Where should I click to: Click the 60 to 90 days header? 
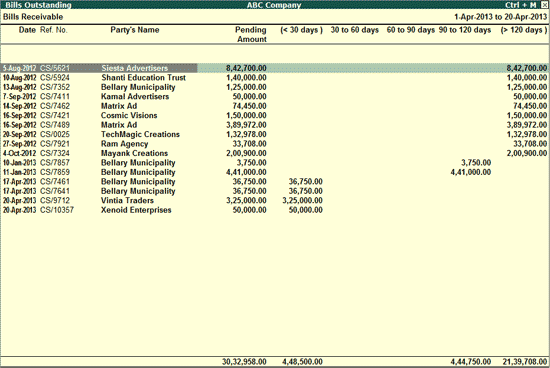(411, 30)
